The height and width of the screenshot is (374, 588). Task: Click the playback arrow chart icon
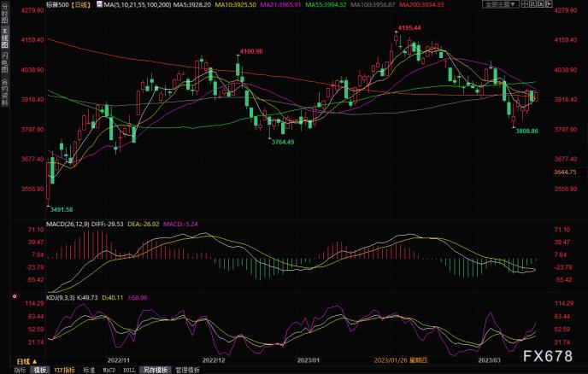541,4
